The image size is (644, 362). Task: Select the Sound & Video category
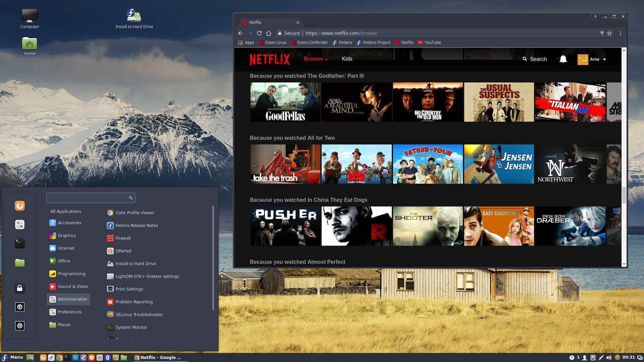[x=72, y=286]
